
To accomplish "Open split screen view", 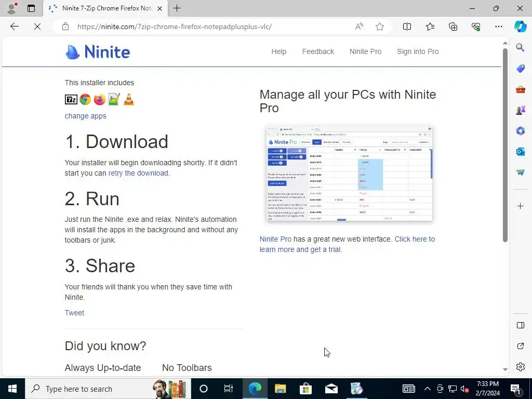I will tap(407, 26).
